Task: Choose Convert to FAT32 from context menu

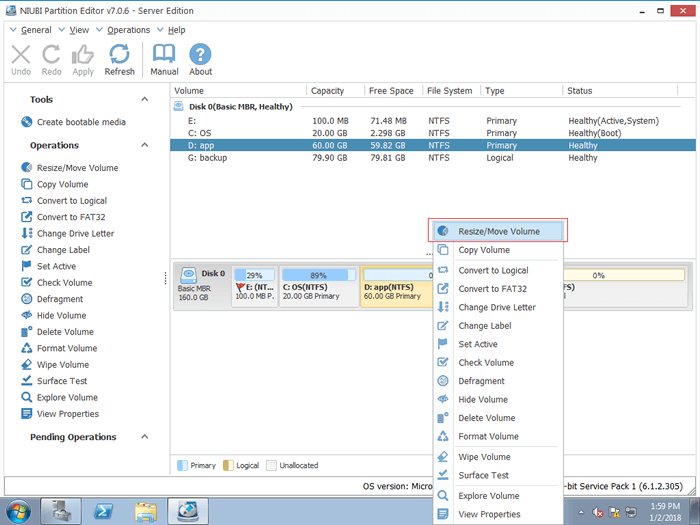Action: (498, 289)
